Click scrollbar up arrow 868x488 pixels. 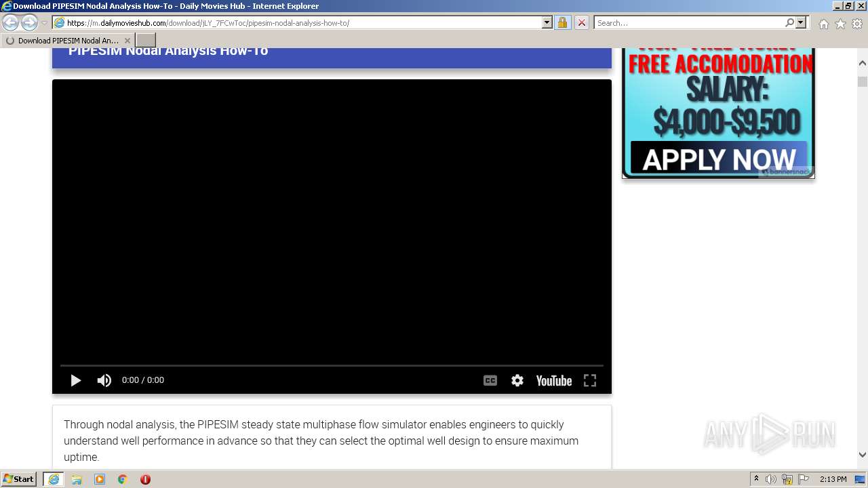click(863, 63)
